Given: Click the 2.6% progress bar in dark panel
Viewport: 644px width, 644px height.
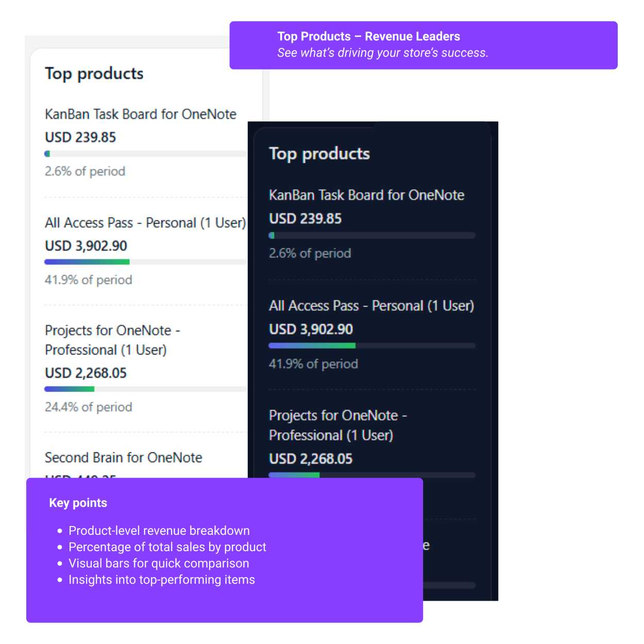Looking at the screenshot, I should pos(372,235).
